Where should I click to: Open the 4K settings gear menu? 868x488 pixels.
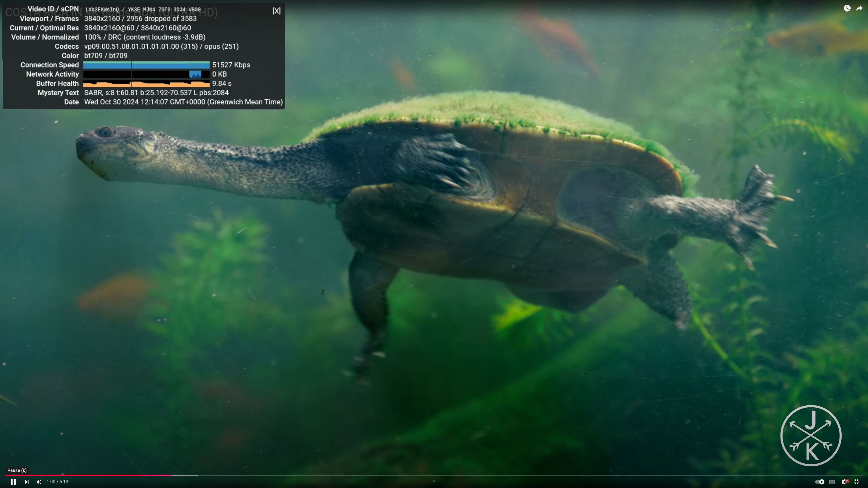(x=845, y=482)
